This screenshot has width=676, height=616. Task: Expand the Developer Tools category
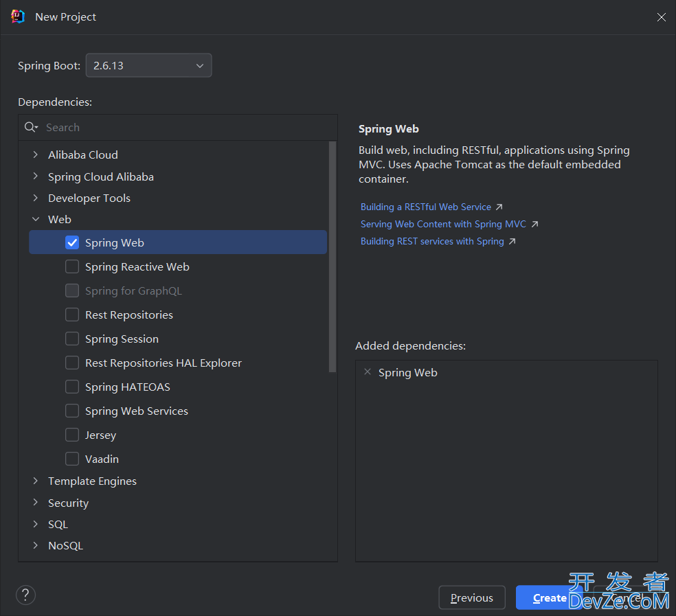point(35,198)
